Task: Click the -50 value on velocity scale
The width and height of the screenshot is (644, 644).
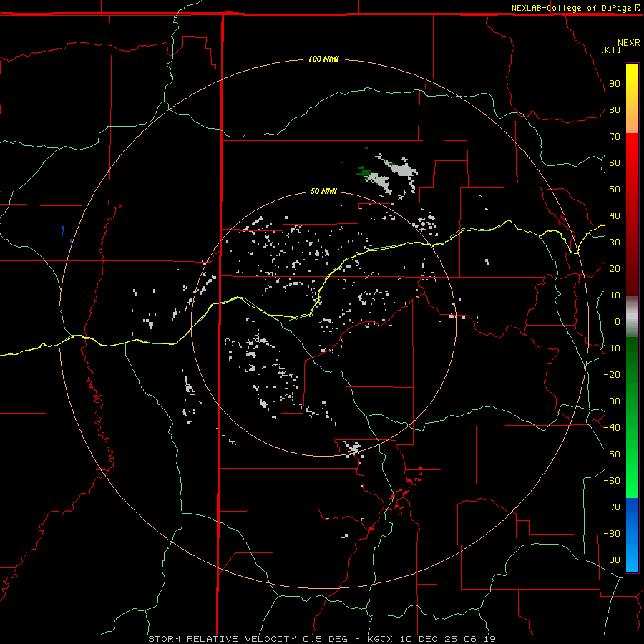Action: 612,454
